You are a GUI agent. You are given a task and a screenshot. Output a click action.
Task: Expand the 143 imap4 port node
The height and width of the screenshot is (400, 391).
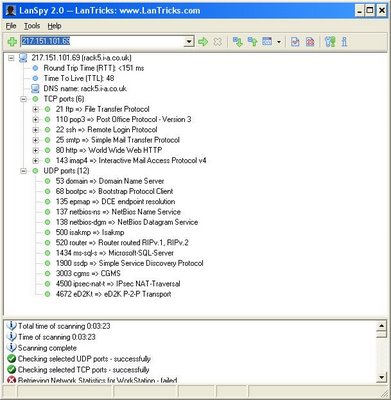pos(36,161)
